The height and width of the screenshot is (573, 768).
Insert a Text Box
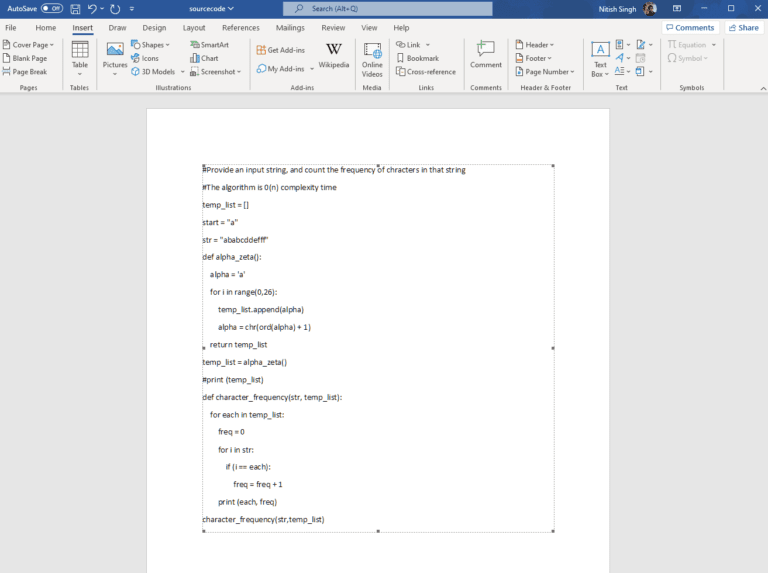point(600,58)
